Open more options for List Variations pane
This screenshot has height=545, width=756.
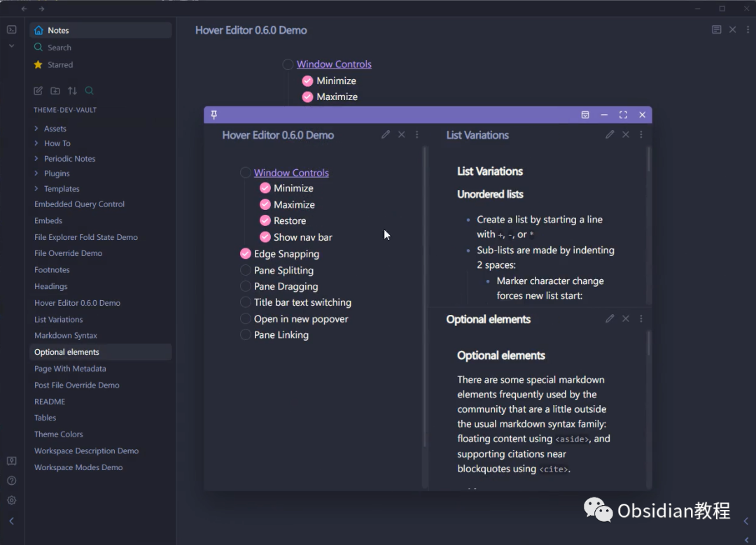coord(641,134)
